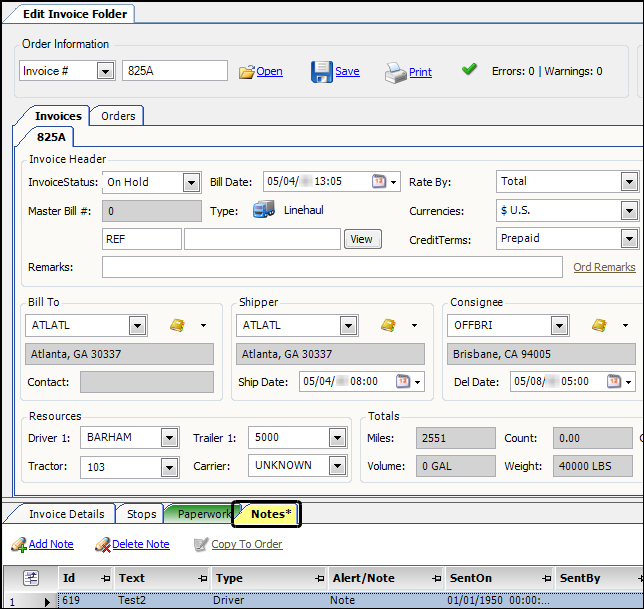Expand the Tractor 103 dropdown
Image resolution: width=644 pixels, height=609 pixels.
(x=169, y=467)
